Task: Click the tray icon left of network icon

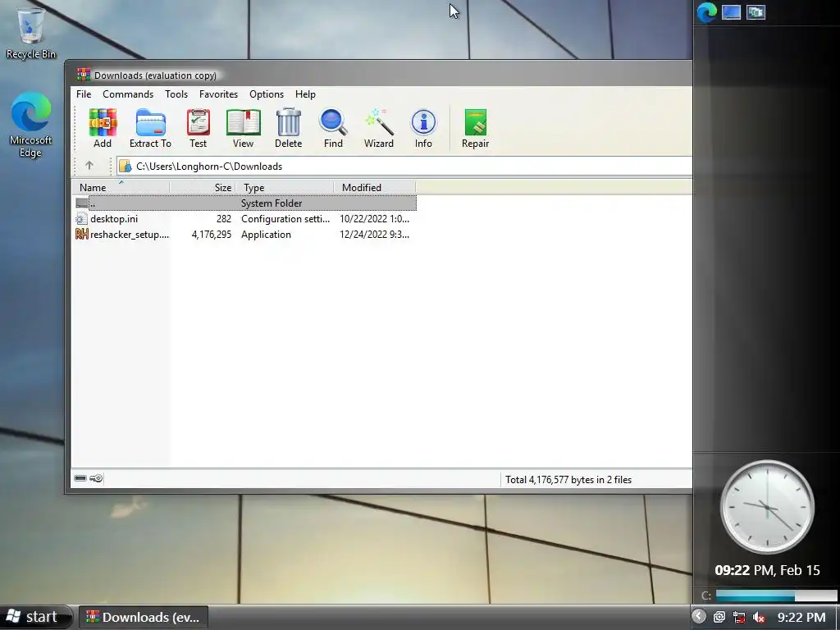Action: pyautogui.click(x=719, y=617)
